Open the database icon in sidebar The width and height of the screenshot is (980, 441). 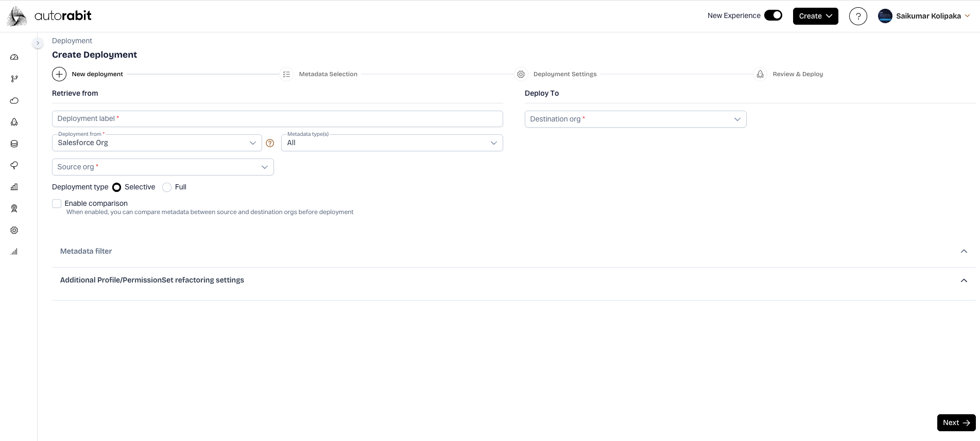pyautogui.click(x=14, y=144)
